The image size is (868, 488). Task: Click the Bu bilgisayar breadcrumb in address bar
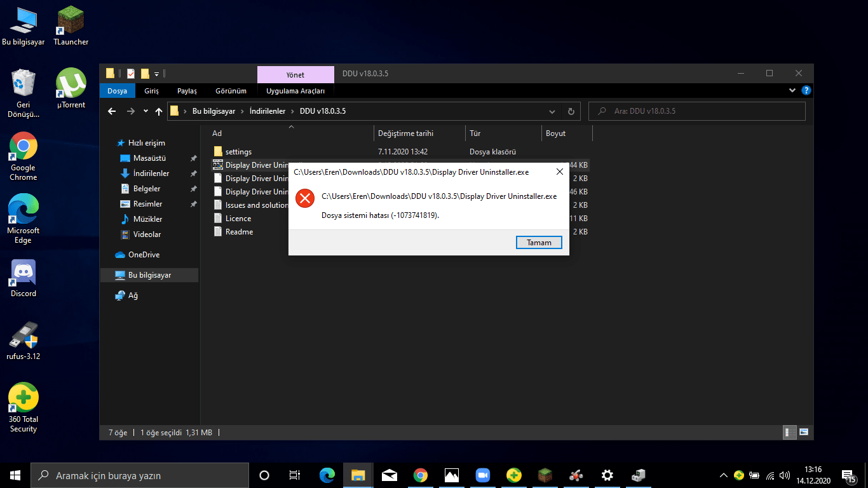214,111
